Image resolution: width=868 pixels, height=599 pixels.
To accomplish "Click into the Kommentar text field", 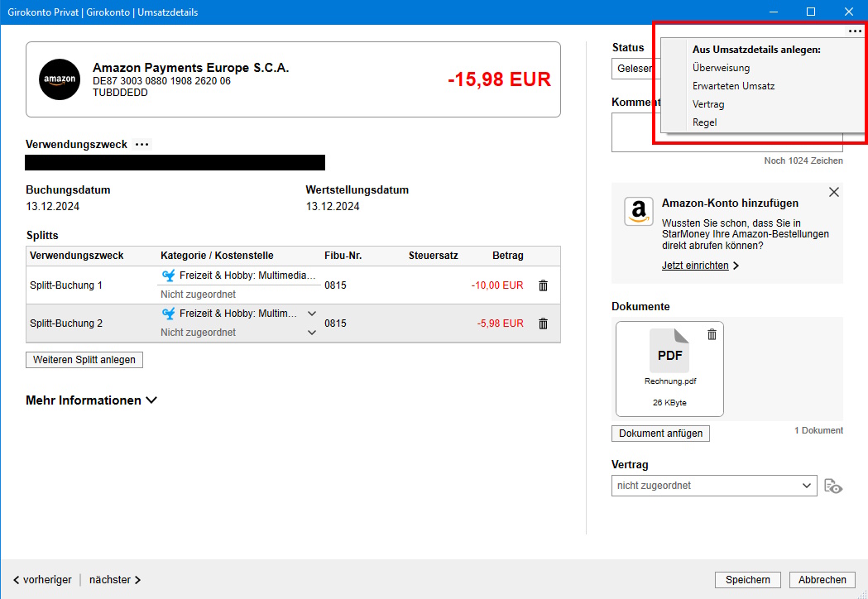I will tap(727, 132).
